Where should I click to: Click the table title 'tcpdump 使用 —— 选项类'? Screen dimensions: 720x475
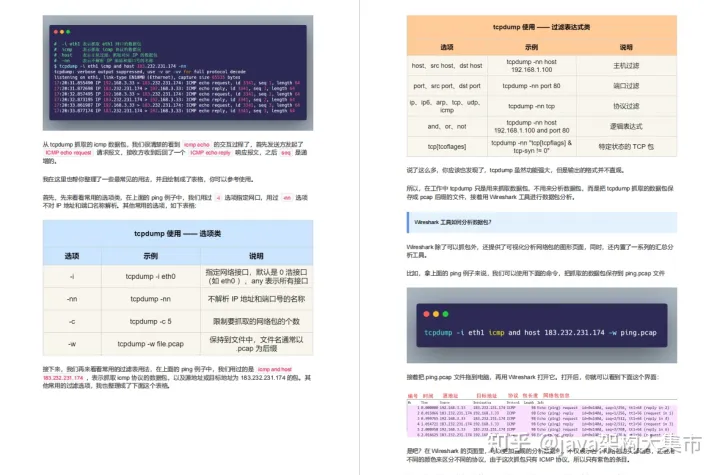[x=178, y=234]
